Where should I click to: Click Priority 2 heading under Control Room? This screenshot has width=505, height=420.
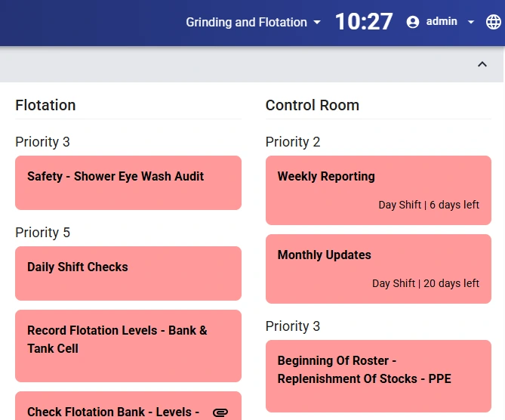pyautogui.click(x=293, y=141)
